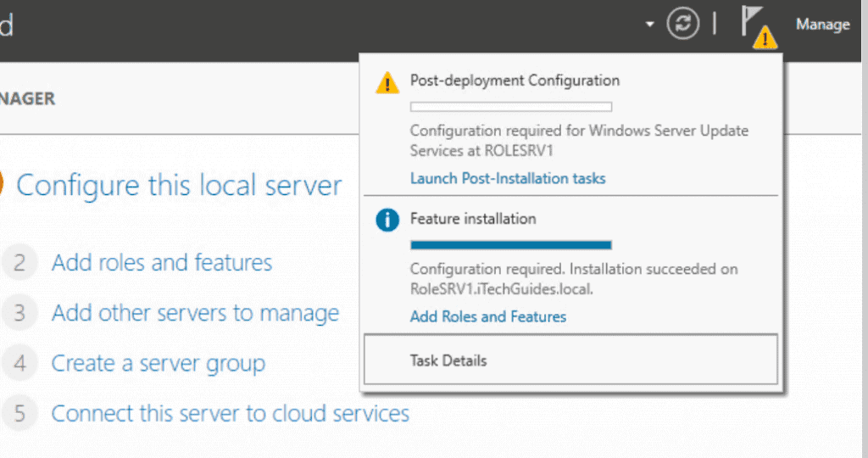
Task: Click the step 5 number circle
Action: click(x=19, y=414)
